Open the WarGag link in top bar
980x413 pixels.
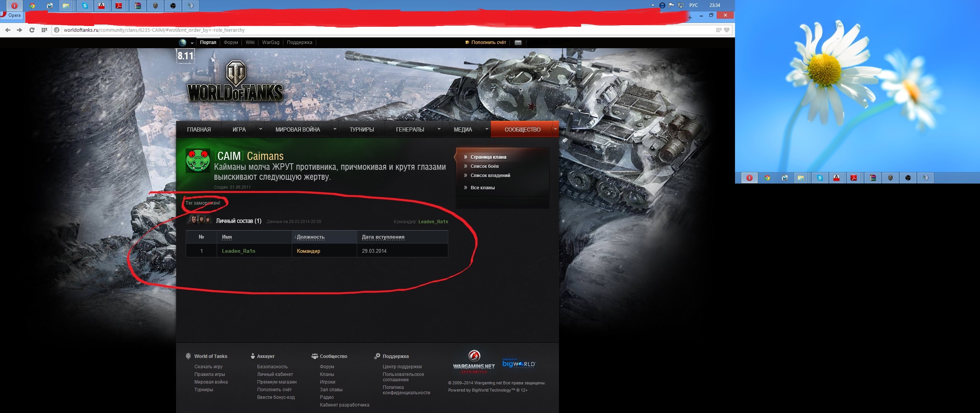coord(271,42)
